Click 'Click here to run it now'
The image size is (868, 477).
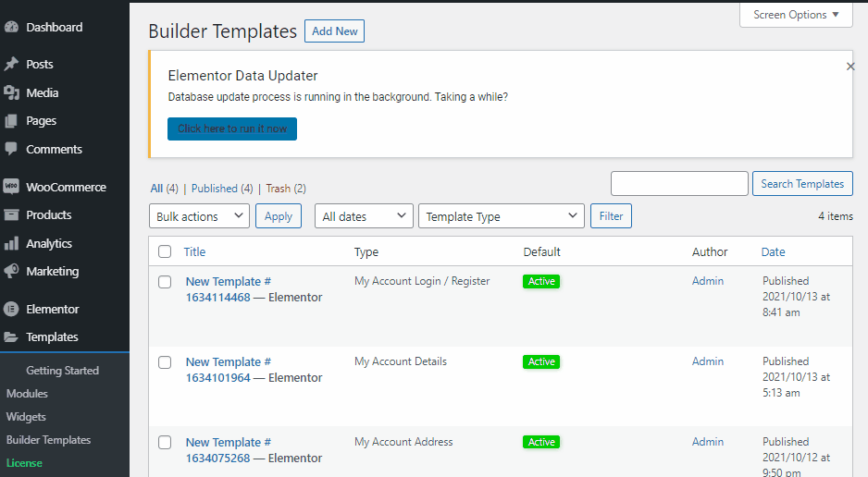coord(232,128)
